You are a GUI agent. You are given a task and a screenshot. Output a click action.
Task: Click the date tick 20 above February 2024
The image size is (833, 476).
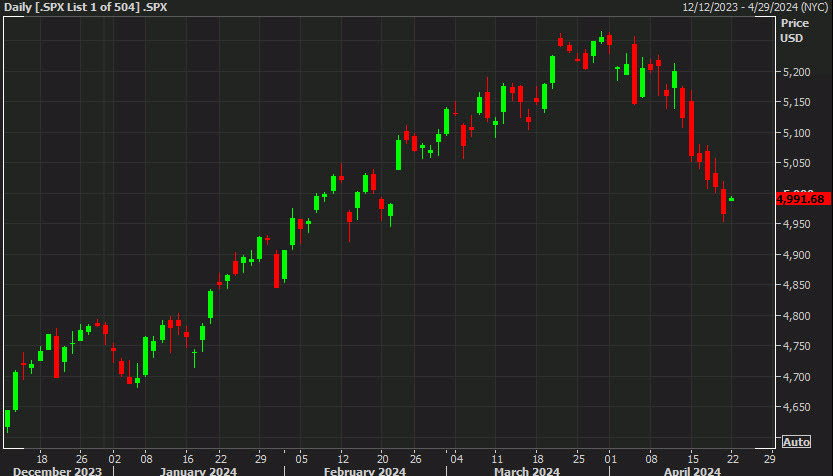pos(382,459)
